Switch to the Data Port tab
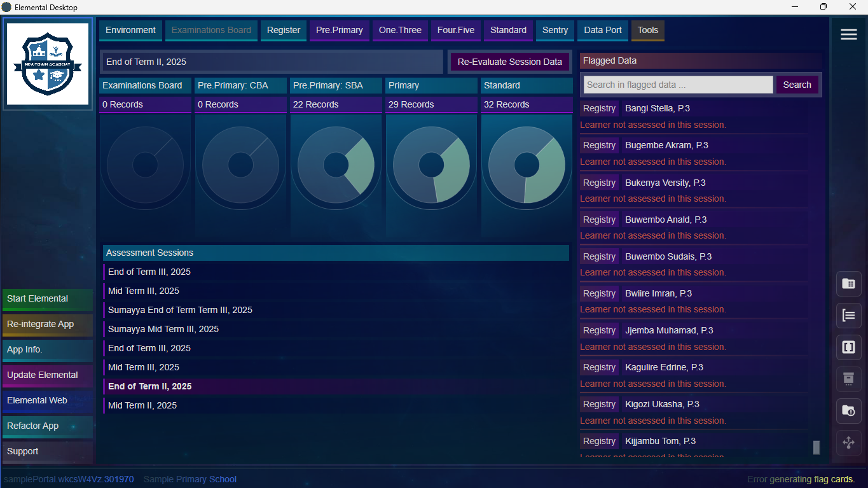The width and height of the screenshot is (868, 488). tap(602, 30)
